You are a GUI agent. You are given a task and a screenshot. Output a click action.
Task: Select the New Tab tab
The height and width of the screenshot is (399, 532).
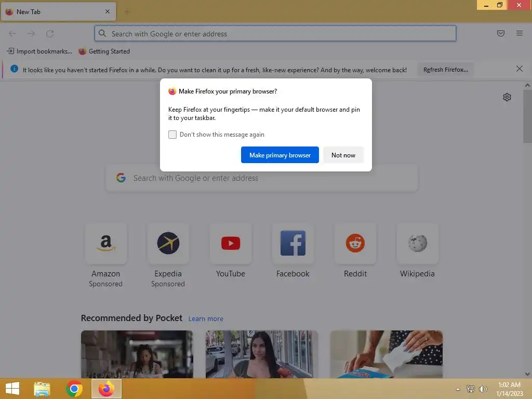(58, 11)
